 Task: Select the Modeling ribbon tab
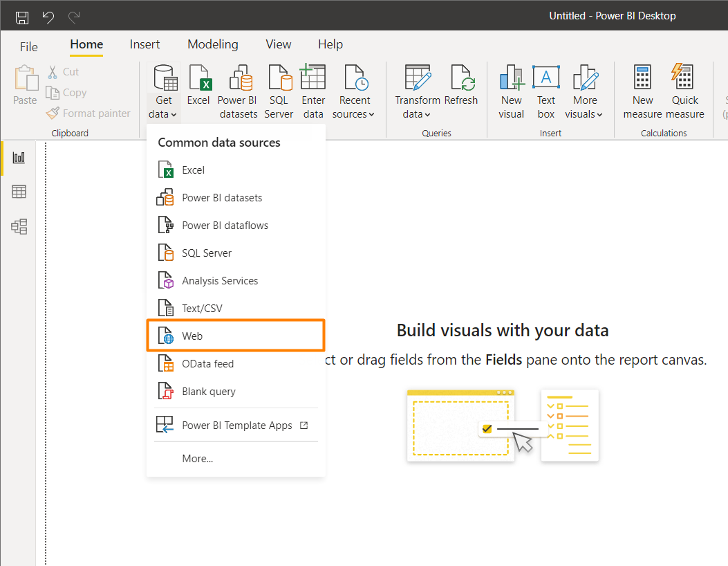click(213, 44)
